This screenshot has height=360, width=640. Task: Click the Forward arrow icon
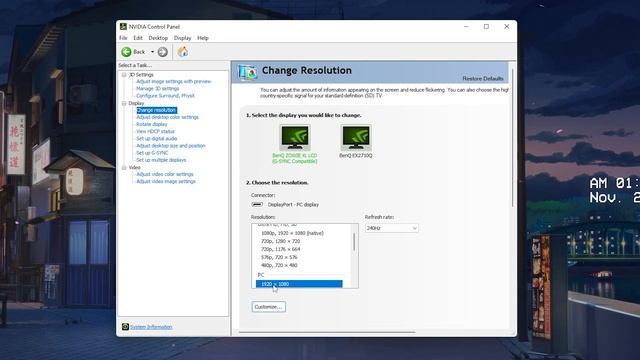[x=162, y=52]
